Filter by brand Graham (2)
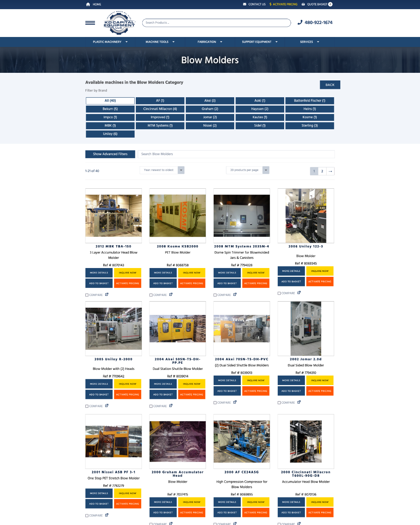 210,109
